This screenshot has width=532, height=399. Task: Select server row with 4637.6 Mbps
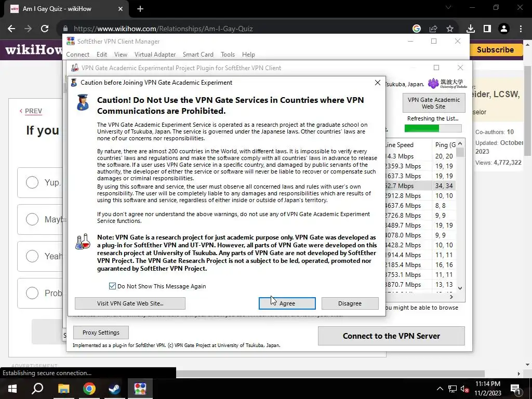click(x=421, y=205)
